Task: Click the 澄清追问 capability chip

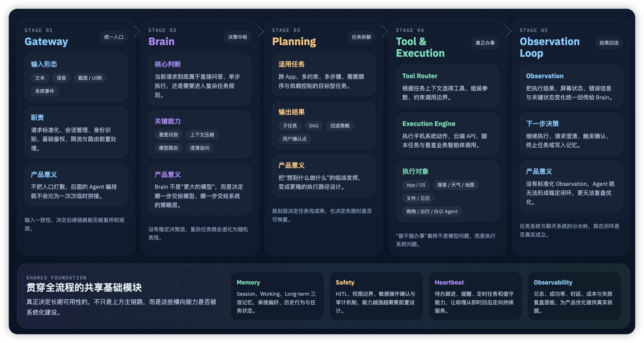Action: [x=199, y=148]
